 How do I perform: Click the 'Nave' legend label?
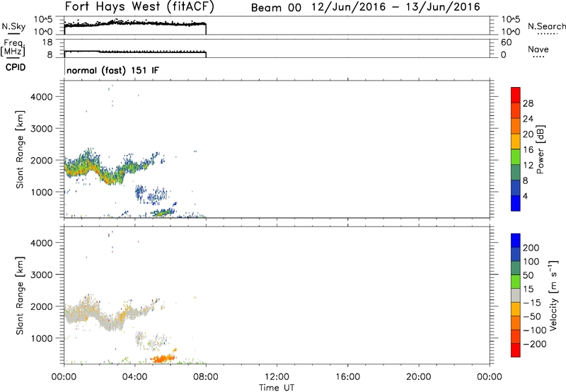[538, 50]
